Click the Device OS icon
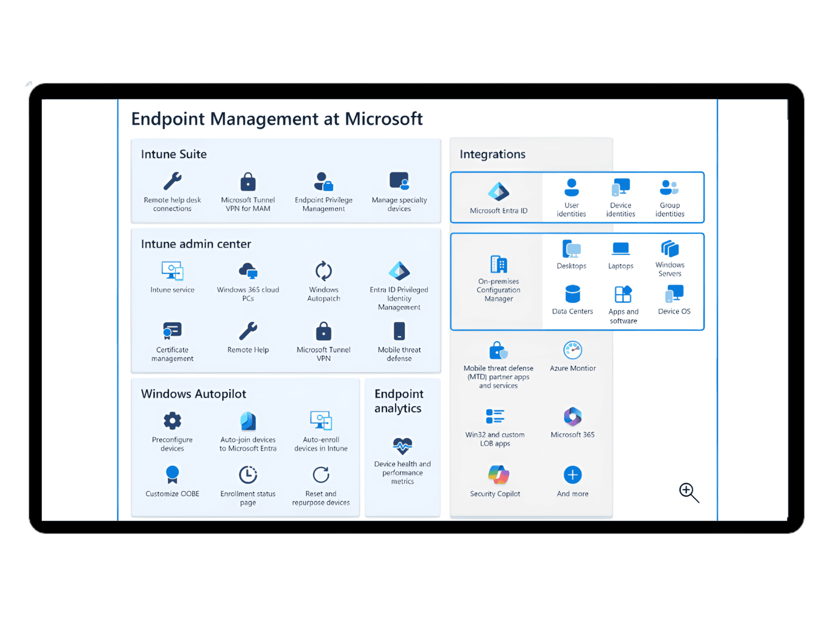This screenshot has width=840, height=630. 674,294
